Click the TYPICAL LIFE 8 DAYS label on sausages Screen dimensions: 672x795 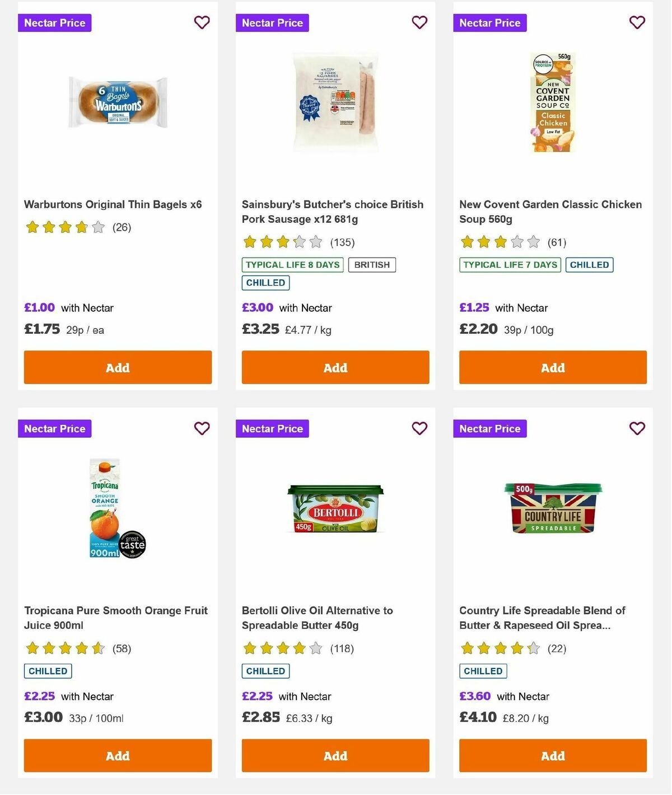[x=291, y=264]
